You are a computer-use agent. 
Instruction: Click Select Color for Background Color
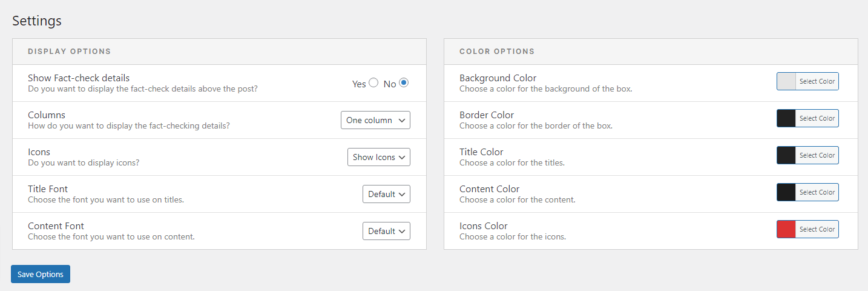[817, 81]
